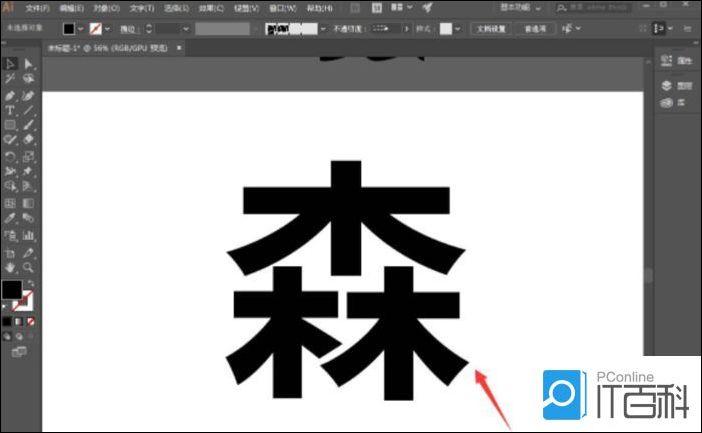Enable Draw Behind mode

(19, 336)
